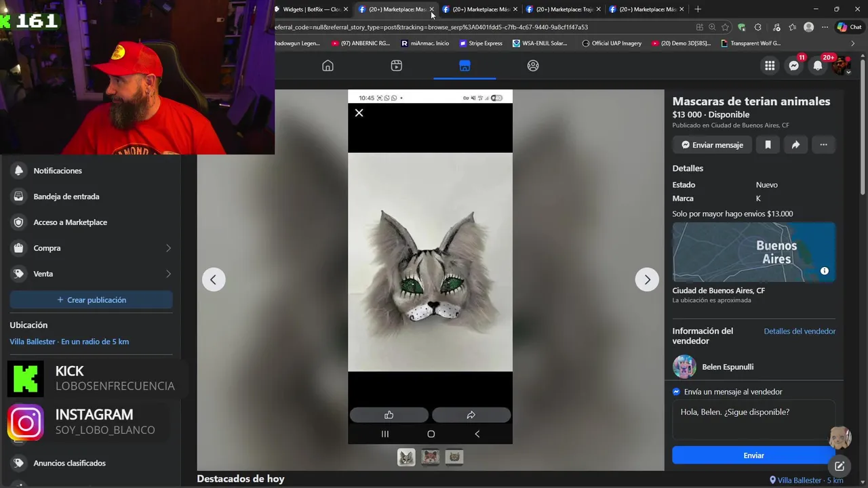Show more bookmarks overflow chevron
The width and height of the screenshot is (868, 488).
pos(853,43)
